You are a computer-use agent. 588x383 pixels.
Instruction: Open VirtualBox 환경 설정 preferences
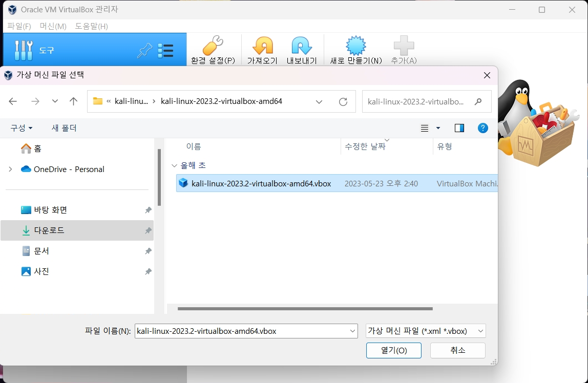pyautogui.click(x=213, y=49)
